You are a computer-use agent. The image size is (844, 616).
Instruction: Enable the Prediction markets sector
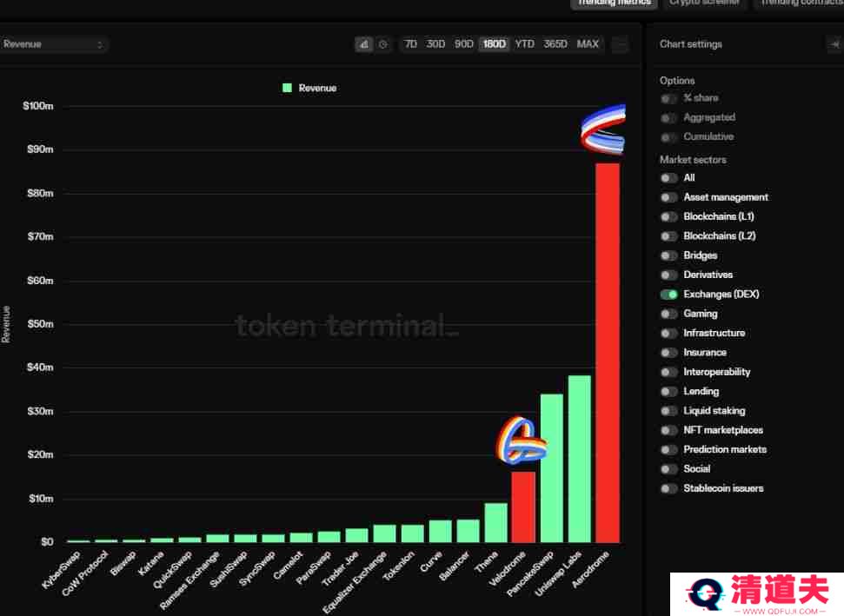pyautogui.click(x=669, y=450)
